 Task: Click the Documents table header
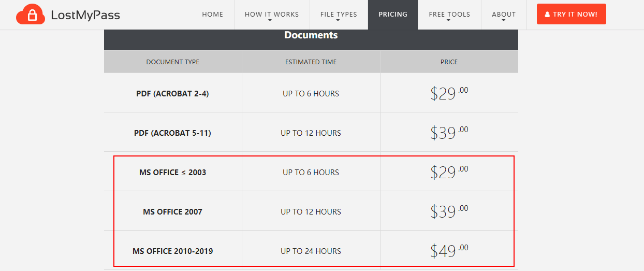point(311,35)
